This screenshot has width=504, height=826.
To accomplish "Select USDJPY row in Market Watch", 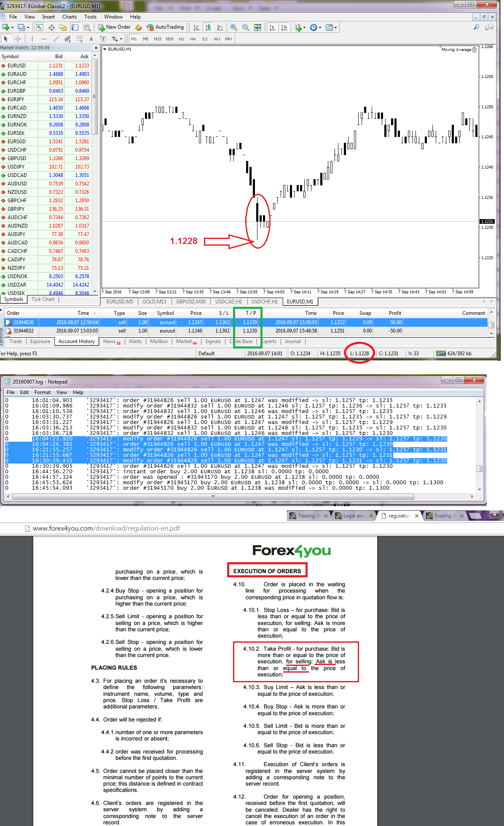I will tap(46, 167).
